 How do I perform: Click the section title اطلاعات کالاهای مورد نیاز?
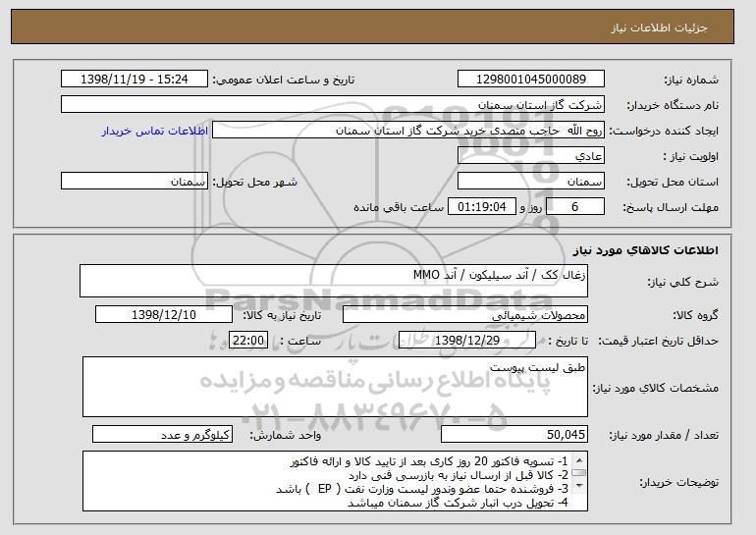pos(646,249)
